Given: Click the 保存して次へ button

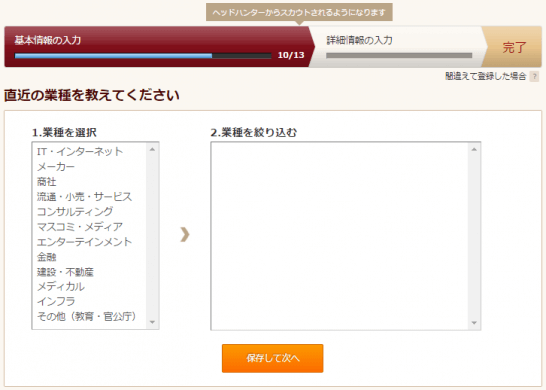Looking at the screenshot, I should coord(273,358).
